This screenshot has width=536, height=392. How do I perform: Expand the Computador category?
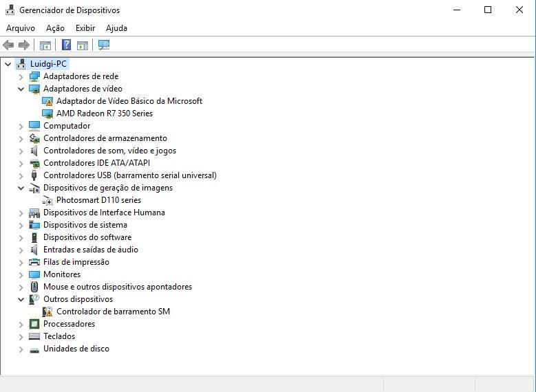tap(21, 126)
